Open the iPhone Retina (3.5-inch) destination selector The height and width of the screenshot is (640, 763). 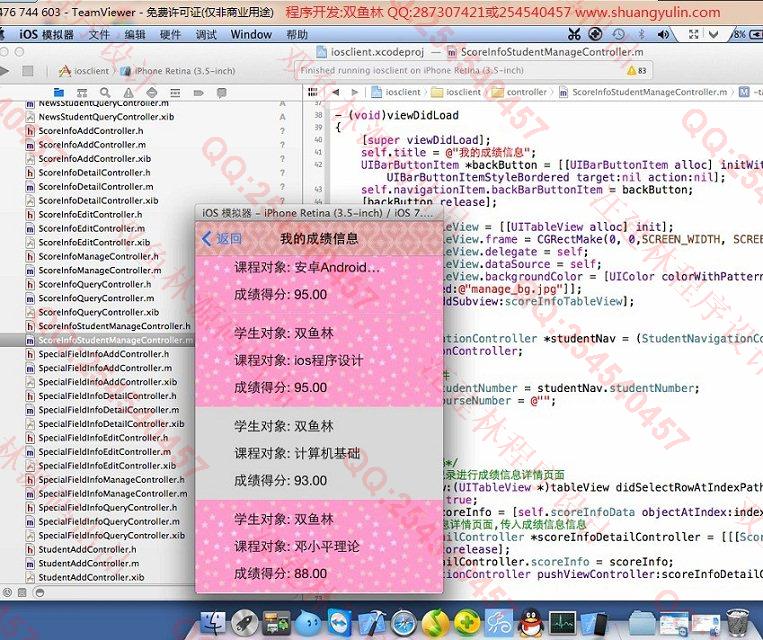[184, 71]
